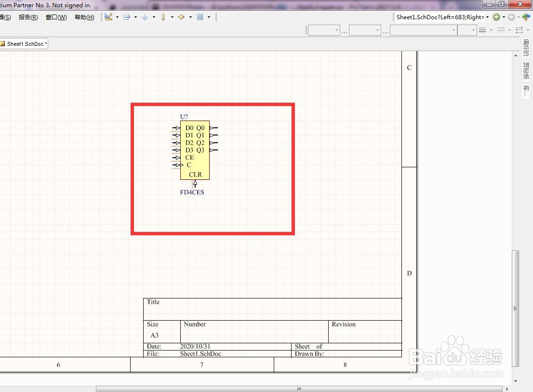This screenshot has height=392, width=533.
Task: Expand the align objects dropdown arrow
Action: tap(135, 17)
